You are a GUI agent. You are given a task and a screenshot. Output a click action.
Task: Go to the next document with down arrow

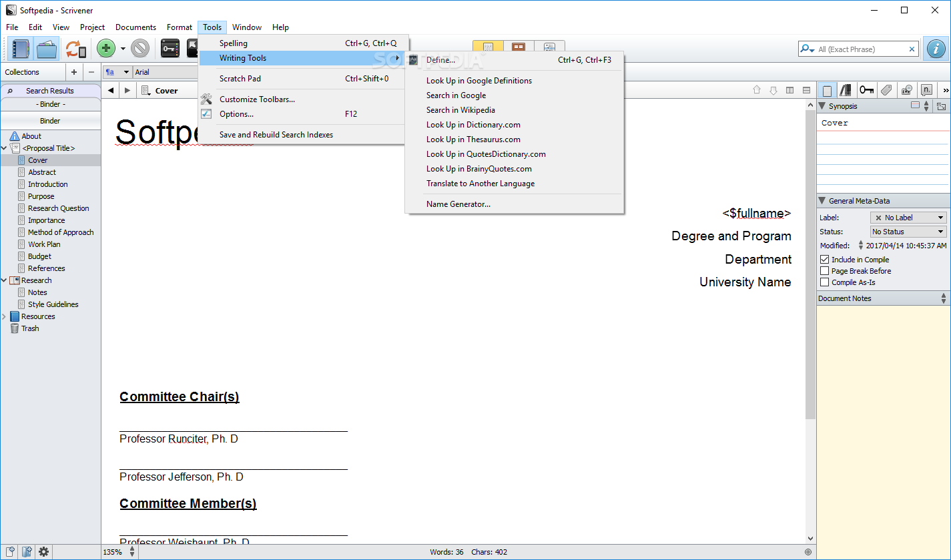point(773,90)
